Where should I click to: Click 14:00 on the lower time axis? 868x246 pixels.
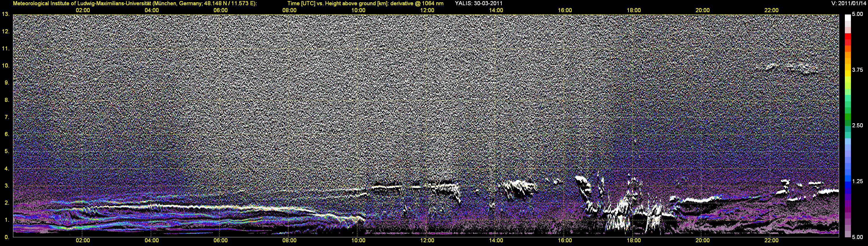(x=496, y=240)
